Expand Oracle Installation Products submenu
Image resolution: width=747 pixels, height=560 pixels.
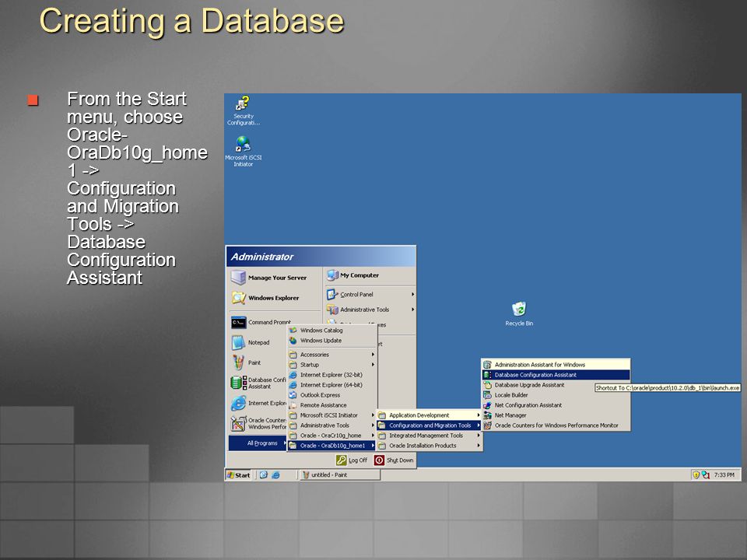(x=430, y=446)
